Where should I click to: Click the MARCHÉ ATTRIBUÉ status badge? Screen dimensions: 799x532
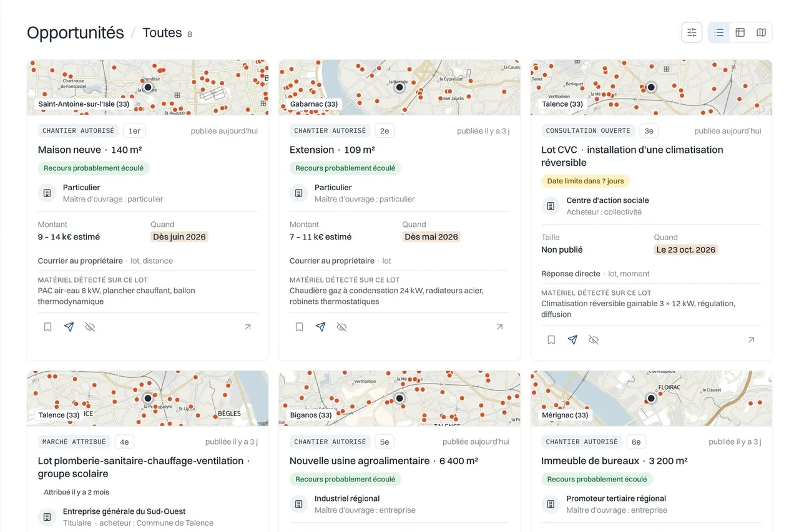74,442
